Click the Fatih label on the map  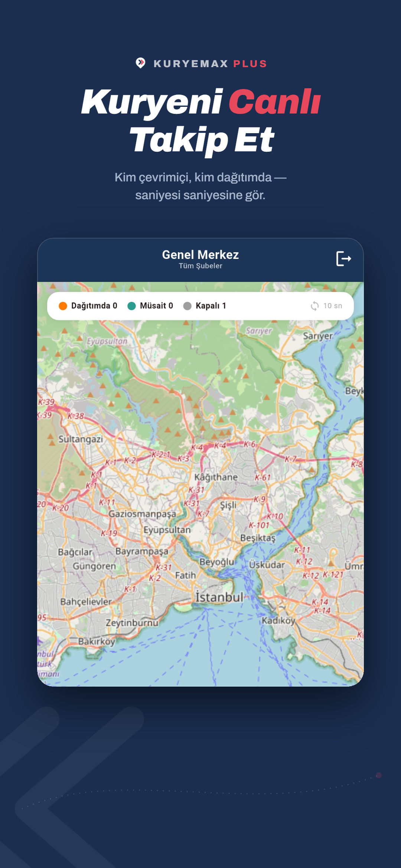click(x=185, y=575)
